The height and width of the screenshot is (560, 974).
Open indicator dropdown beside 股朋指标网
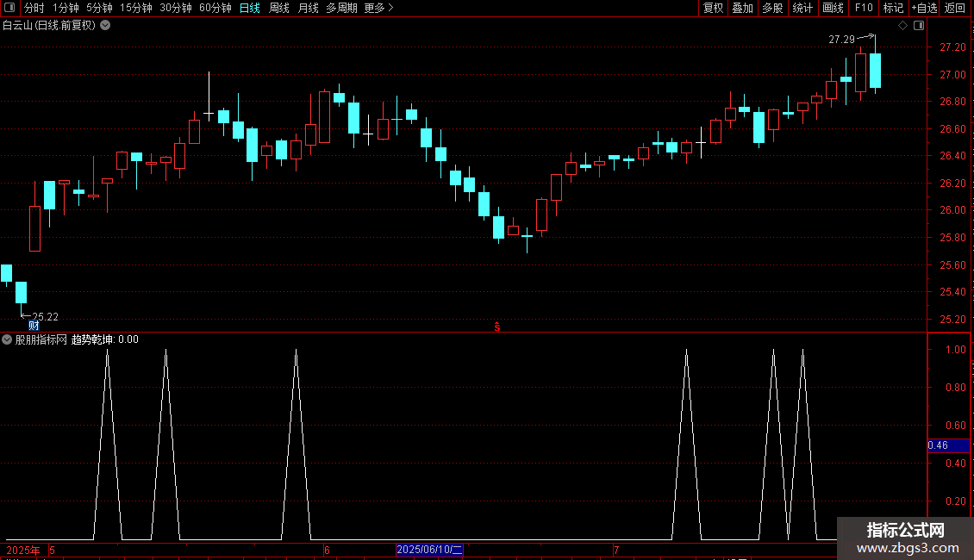(7, 339)
